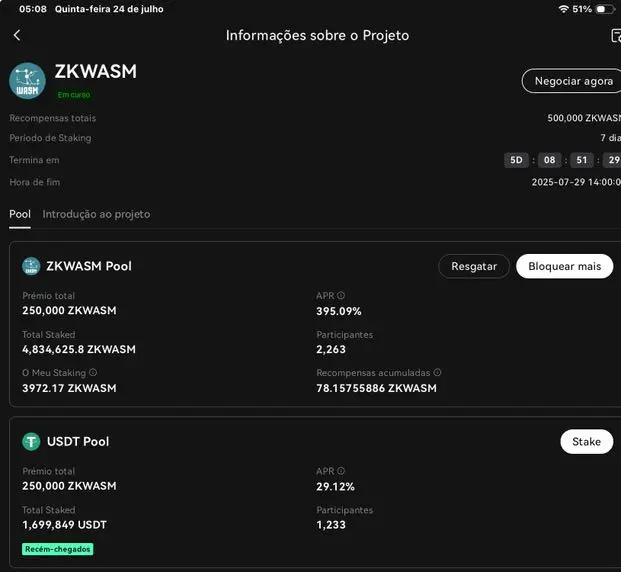Tap the Recém-chegados green badge
The width and height of the screenshot is (621, 572).
pos(57,549)
